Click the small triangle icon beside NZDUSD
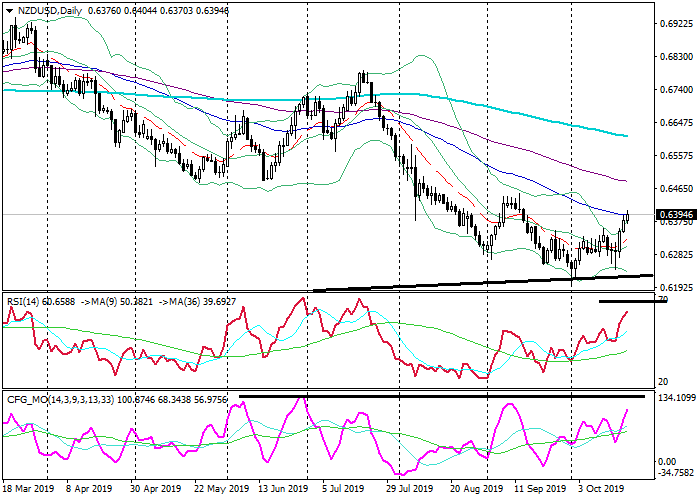Screen dimensions: 700x500 tap(8, 10)
